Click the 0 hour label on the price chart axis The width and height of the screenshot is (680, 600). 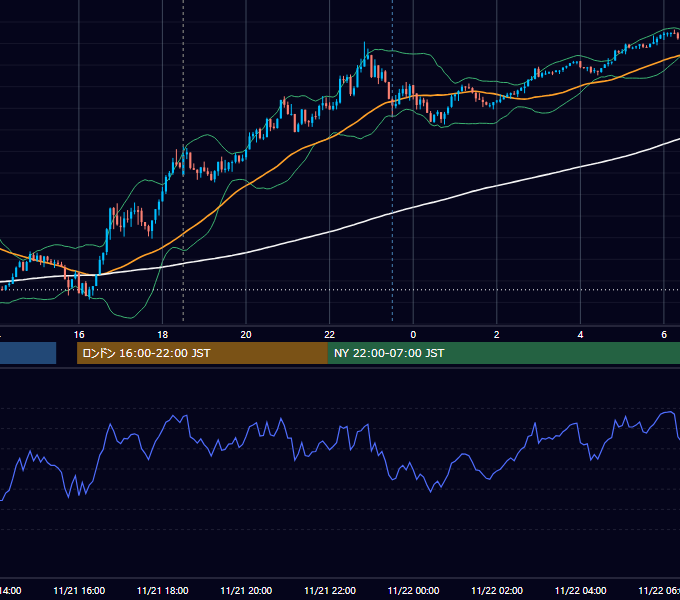point(413,335)
